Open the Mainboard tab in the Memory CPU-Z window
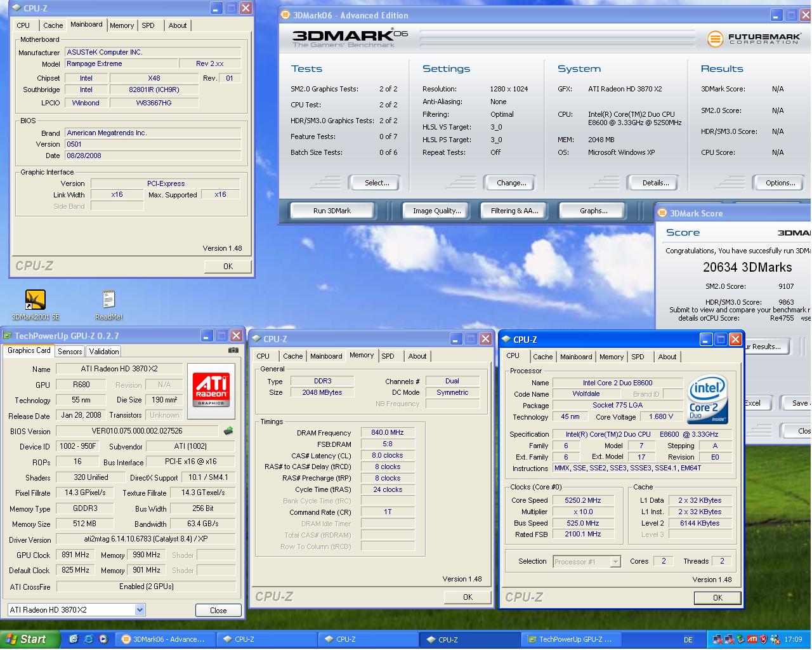The width and height of the screenshot is (812, 650). 326,356
